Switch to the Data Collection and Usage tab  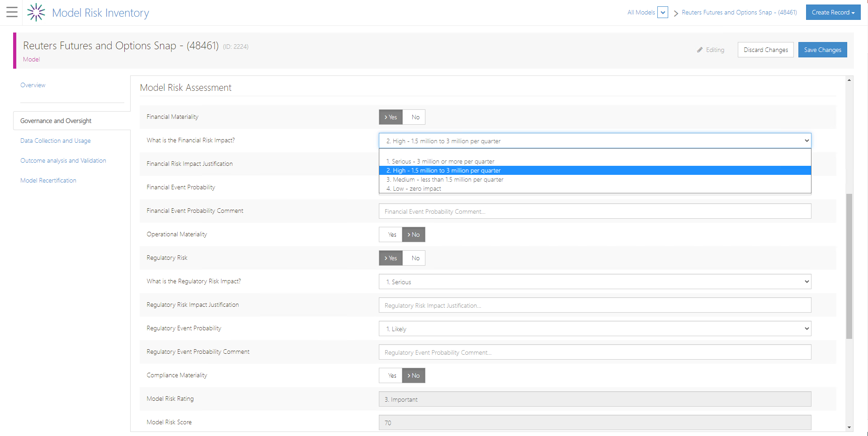coord(55,141)
